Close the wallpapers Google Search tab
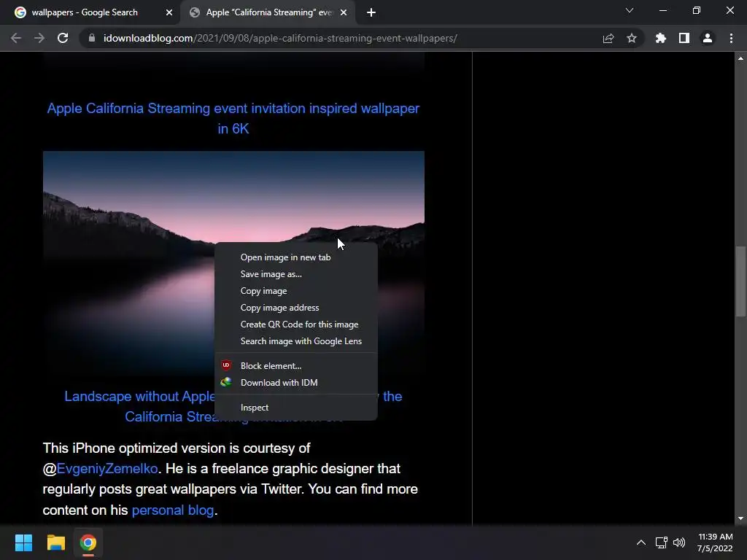 [x=169, y=12]
